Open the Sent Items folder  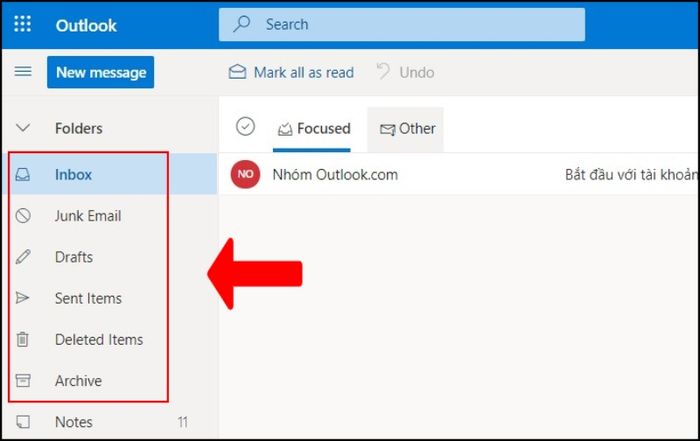click(x=109, y=298)
